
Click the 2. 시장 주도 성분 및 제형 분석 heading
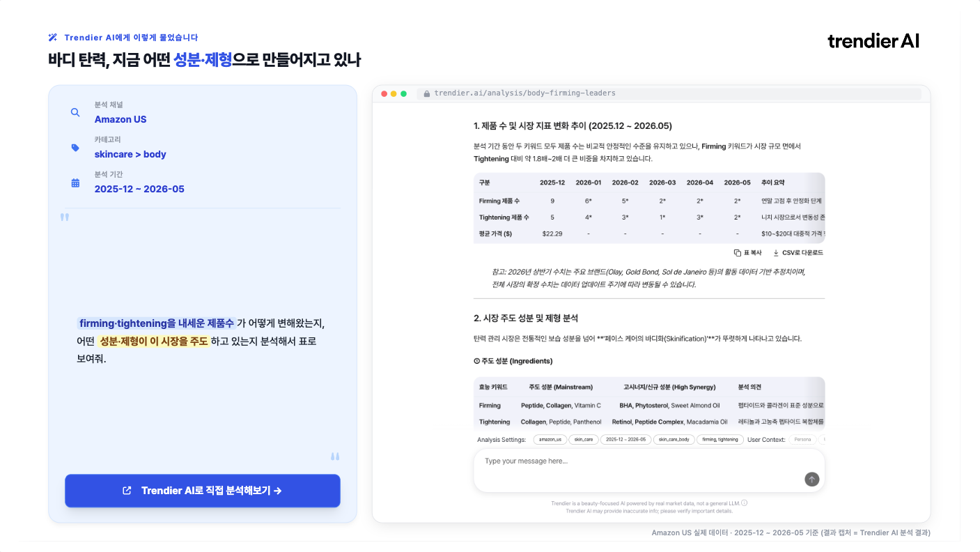coord(526,318)
